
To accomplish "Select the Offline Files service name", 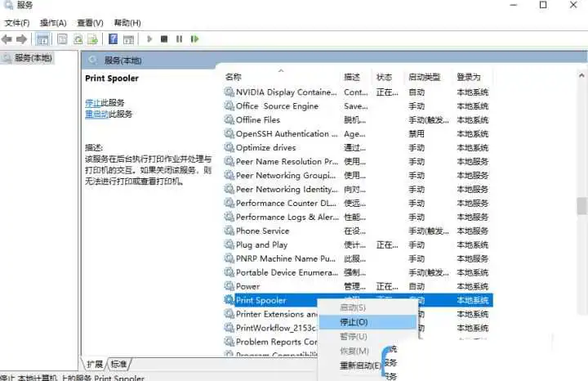I will coord(258,119).
